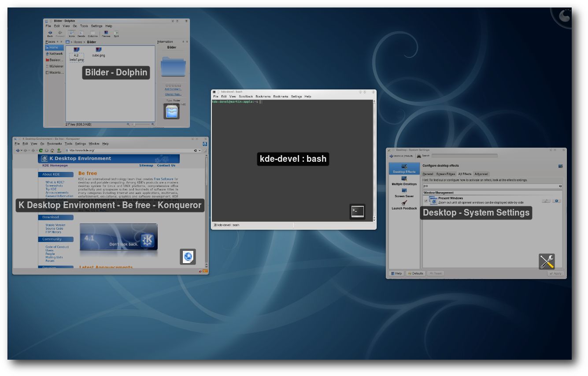Select Multiple Desktops in System Settings sidebar
Screen dimensions: 588x376
(404, 181)
